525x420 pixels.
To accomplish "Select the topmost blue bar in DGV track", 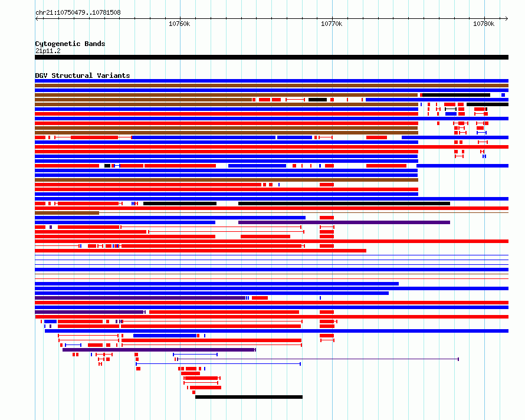I will coord(271,81).
